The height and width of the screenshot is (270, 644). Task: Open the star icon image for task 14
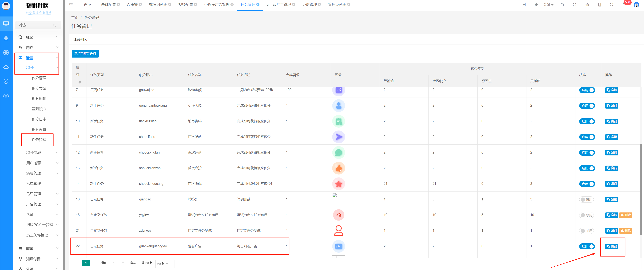coord(339,184)
